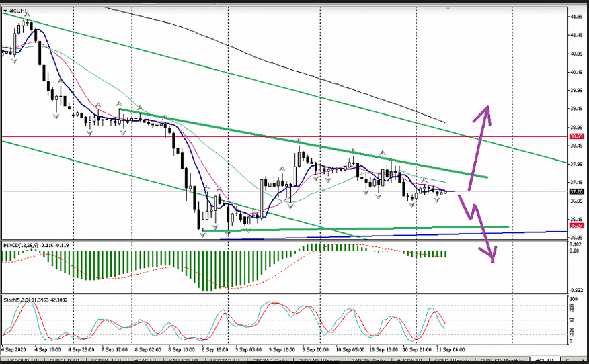Screen dimensions: 589x364
Task: Select the blue horizontal support line near 35.95
Action: pos(403,234)
